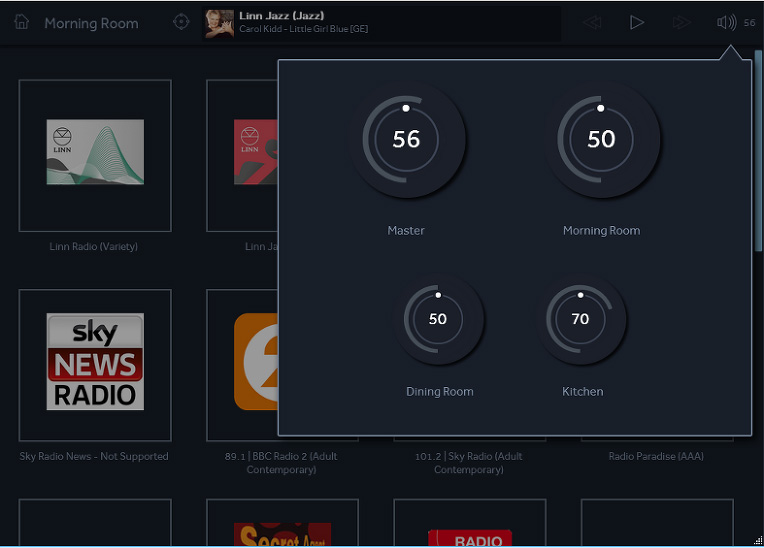This screenshot has width=764, height=548.
Task: Skip to previous track
Action: click(592, 22)
